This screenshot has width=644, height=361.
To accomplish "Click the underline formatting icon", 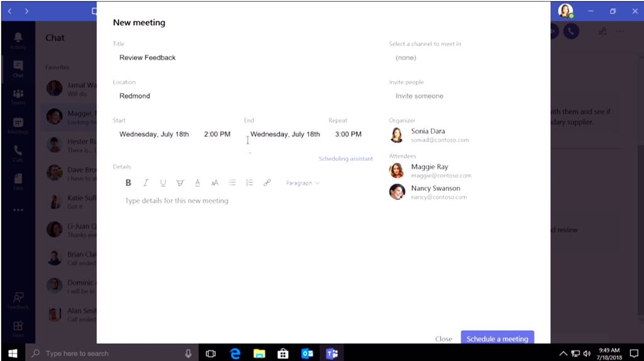I will [x=163, y=183].
